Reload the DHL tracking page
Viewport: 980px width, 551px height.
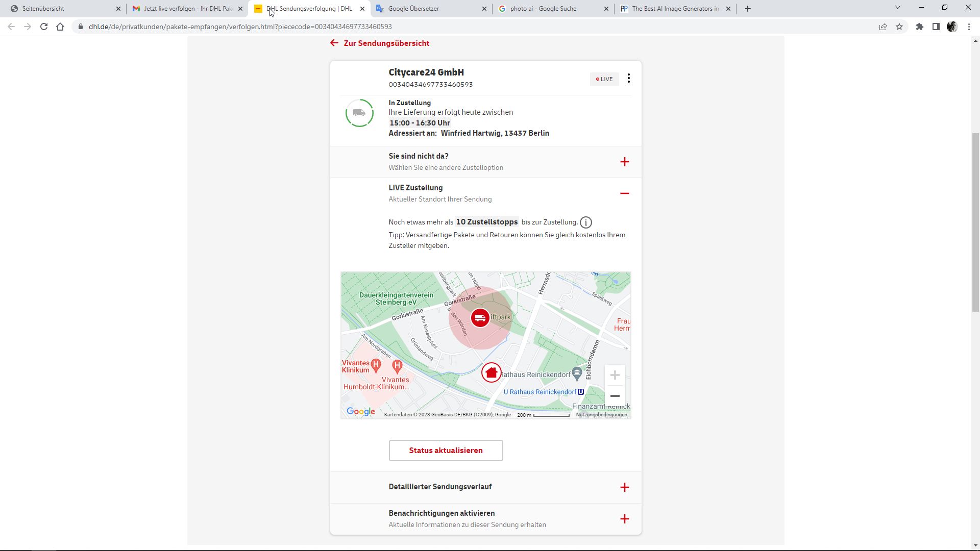[x=44, y=27]
